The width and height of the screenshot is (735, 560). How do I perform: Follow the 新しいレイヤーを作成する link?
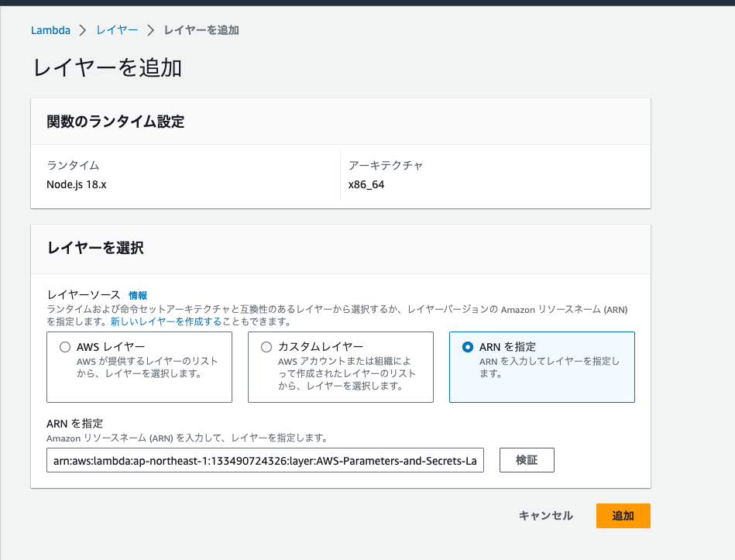coord(166,321)
